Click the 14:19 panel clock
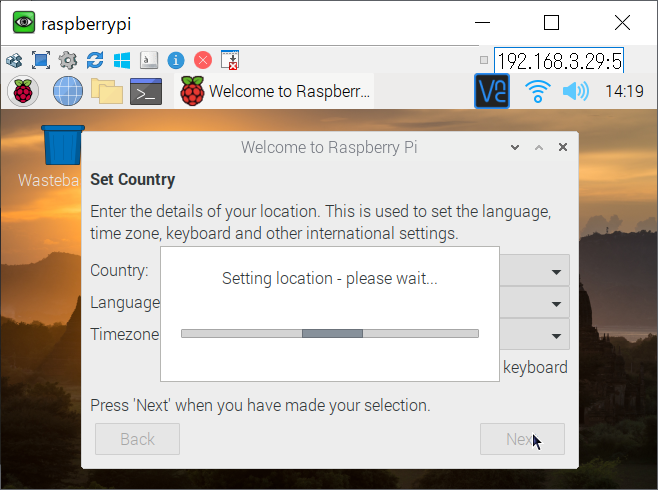This screenshot has height=490, width=658. click(624, 91)
